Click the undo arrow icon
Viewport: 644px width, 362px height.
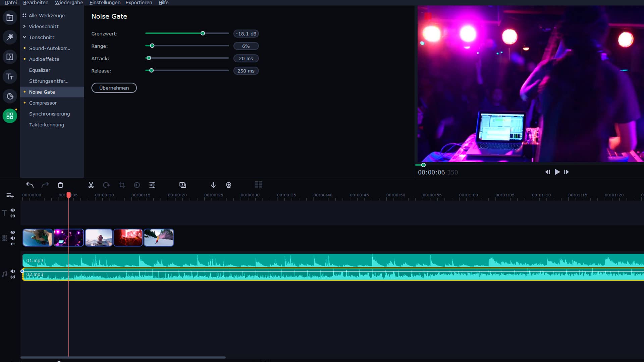pos(30,185)
